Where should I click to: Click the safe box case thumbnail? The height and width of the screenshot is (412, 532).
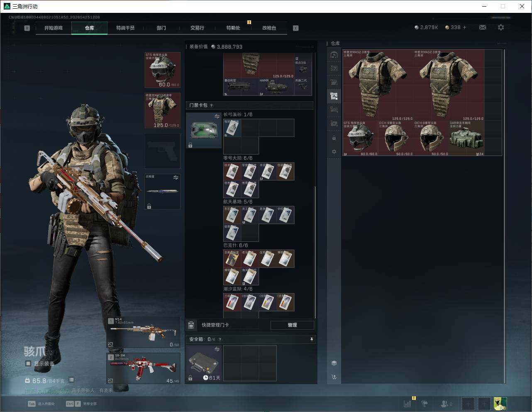point(204,363)
